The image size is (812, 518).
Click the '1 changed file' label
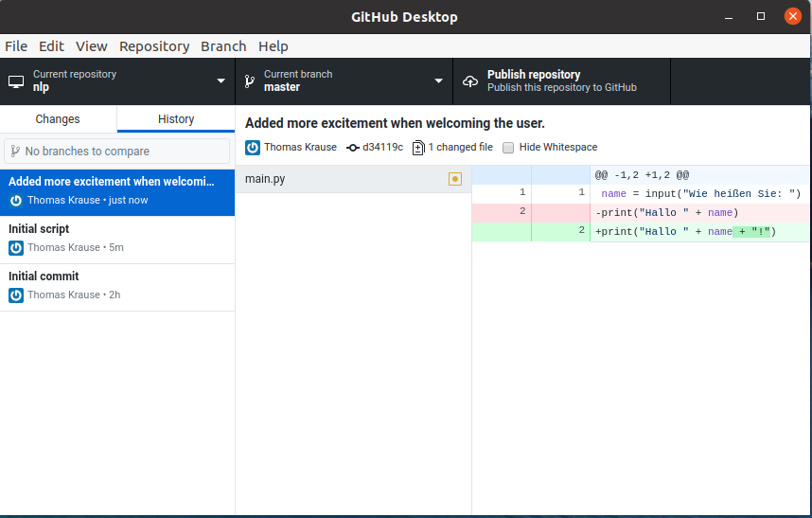tap(460, 147)
